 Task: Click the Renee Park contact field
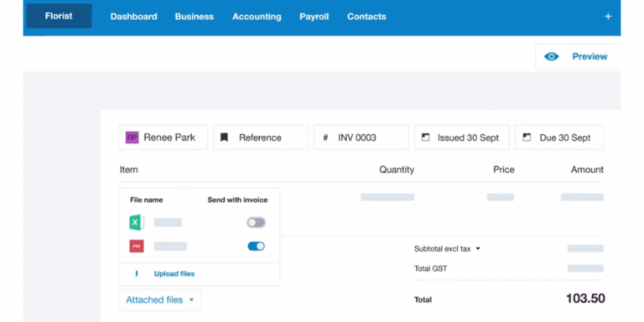[163, 138]
